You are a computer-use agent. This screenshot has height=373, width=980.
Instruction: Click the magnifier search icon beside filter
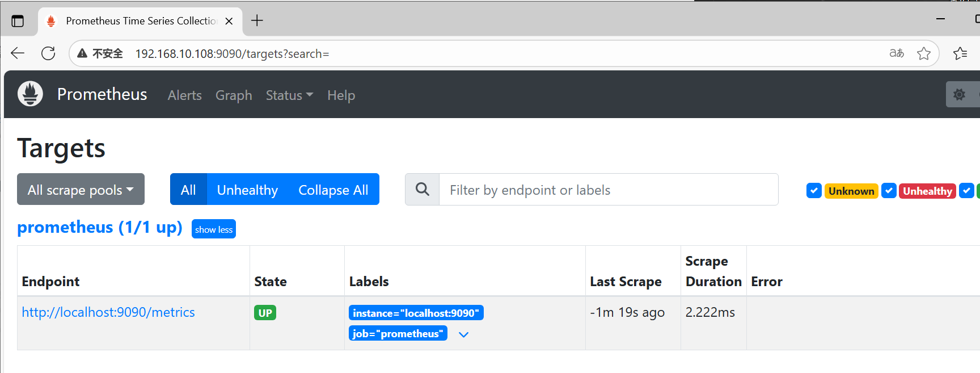(x=423, y=189)
